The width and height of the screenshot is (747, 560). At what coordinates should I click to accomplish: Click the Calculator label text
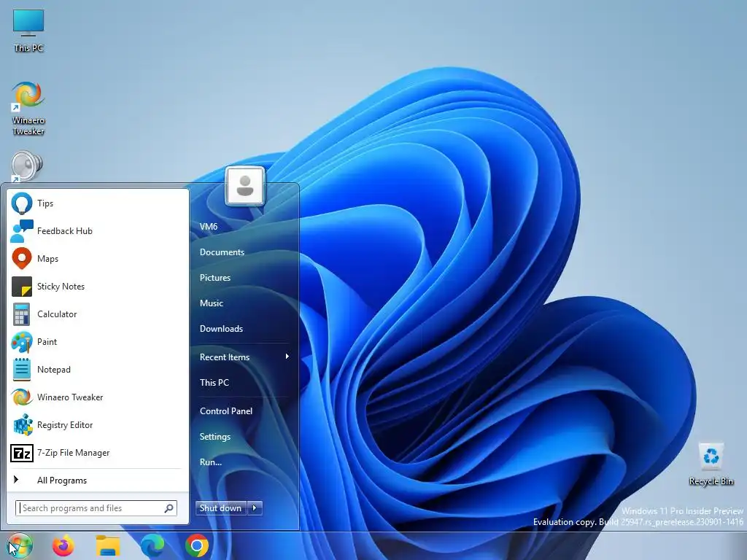pos(57,314)
